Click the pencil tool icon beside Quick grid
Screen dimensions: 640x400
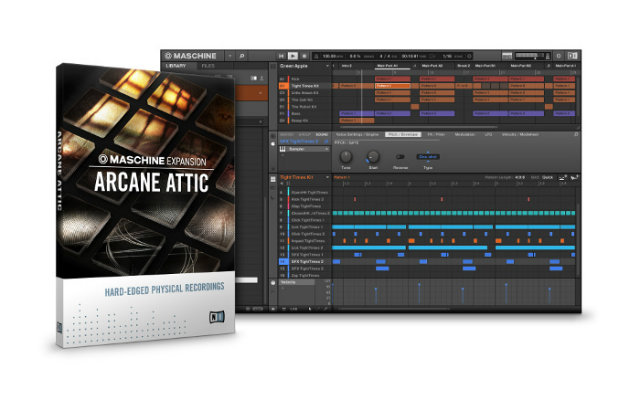pyautogui.click(x=563, y=178)
